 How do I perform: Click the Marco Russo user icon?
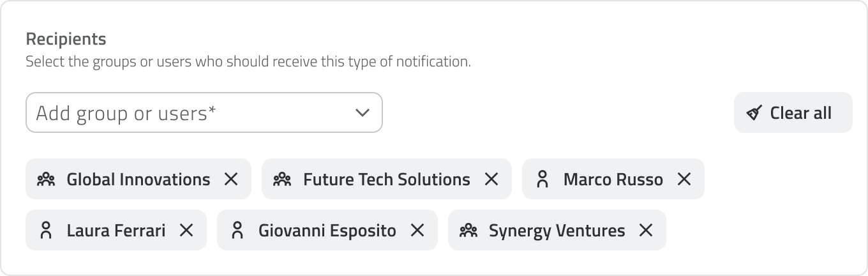[x=542, y=180]
